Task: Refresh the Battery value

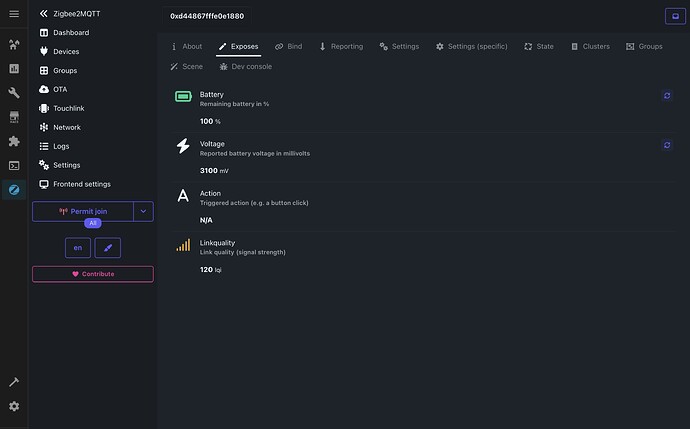Action: pos(667,95)
